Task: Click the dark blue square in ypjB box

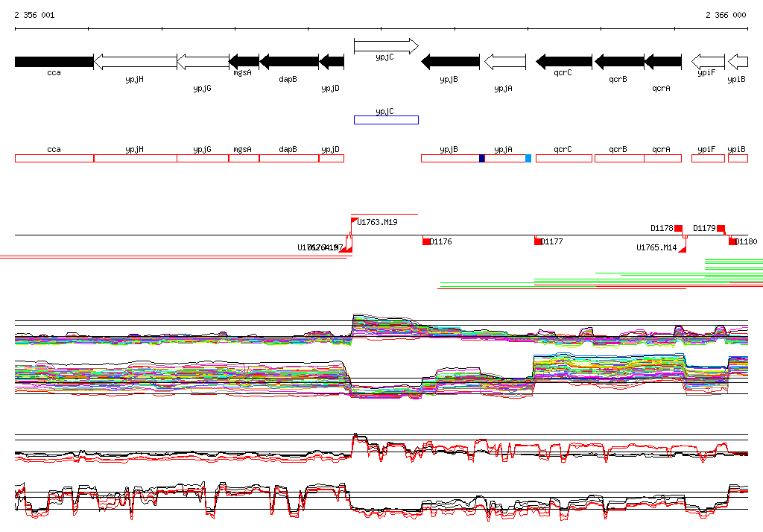Action: pyautogui.click(x=481, y=158)
